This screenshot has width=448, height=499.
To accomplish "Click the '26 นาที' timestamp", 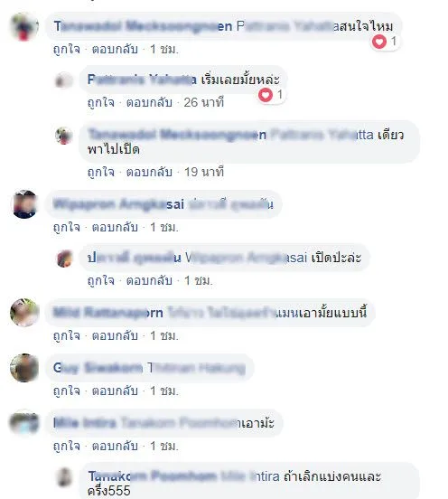I will pyautogui.click(x=204, y=102).
